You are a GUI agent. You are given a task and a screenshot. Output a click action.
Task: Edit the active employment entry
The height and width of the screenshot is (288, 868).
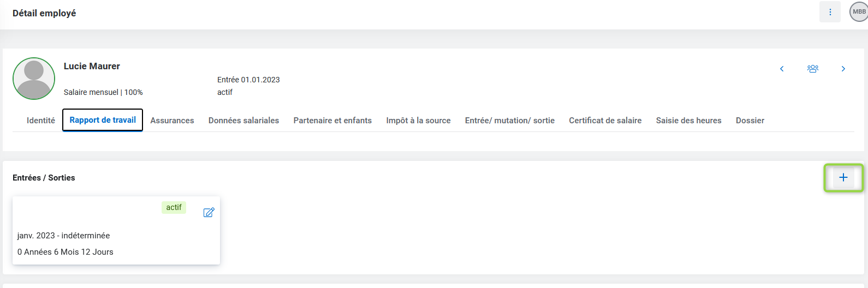click(x=209, y=212)
